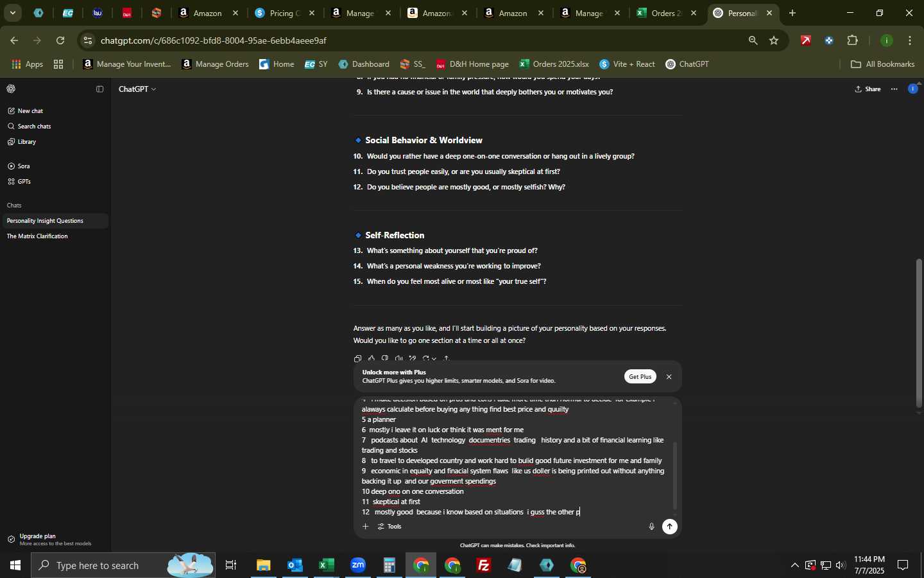Open Manage Your Inventory bookmark
The image size is (924, 578).
(x=127, y=64)
